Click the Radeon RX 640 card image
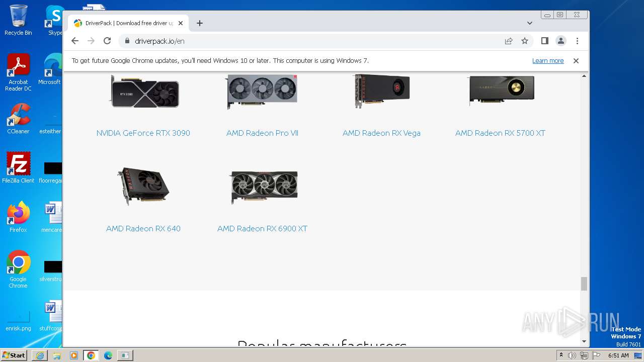 tap(143, 186)
